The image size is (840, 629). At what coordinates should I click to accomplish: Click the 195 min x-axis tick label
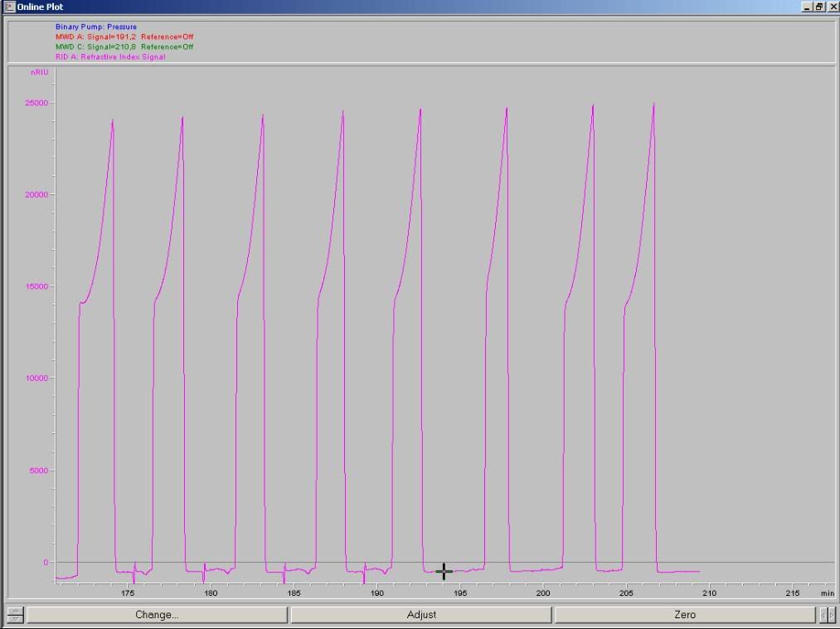point(460,593)
